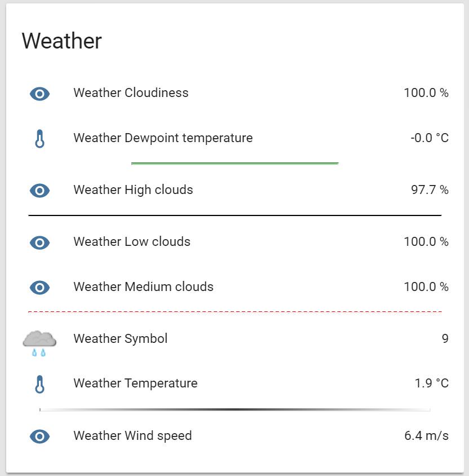The image size is (469, 476).
Task: Click the Weather card title
Action: [62, 41]
